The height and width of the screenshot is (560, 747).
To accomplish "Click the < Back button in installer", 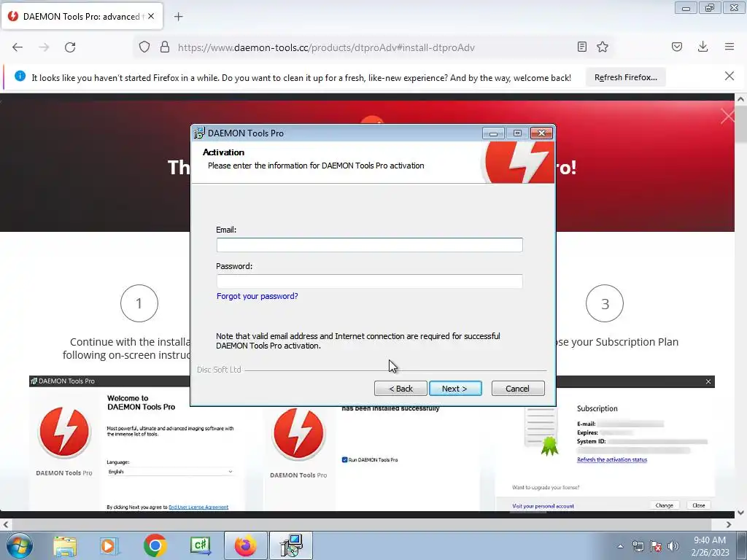I will pos(400,389).
